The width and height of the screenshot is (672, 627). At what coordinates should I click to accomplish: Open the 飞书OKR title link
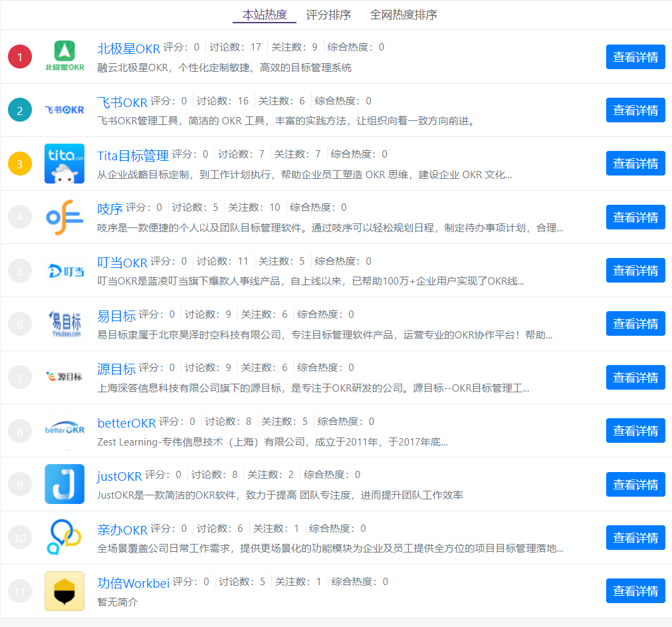click(x=122, y=102)
